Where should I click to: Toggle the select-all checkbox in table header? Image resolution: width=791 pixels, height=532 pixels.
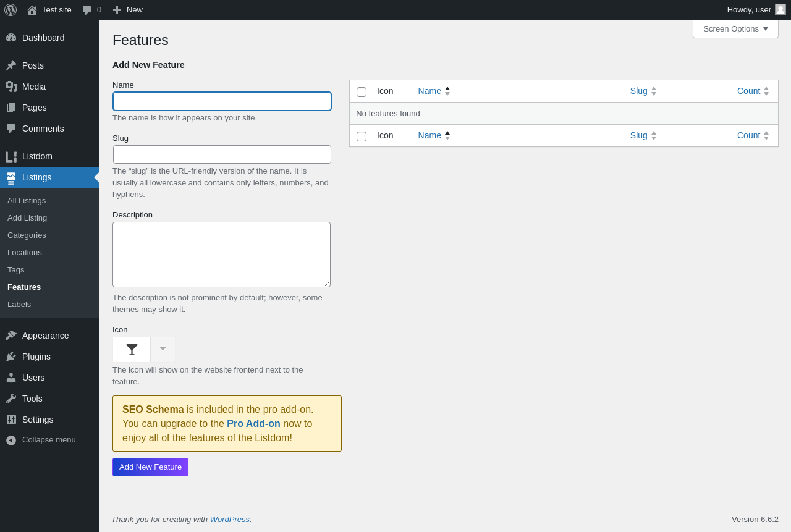[x=362, y=92]
